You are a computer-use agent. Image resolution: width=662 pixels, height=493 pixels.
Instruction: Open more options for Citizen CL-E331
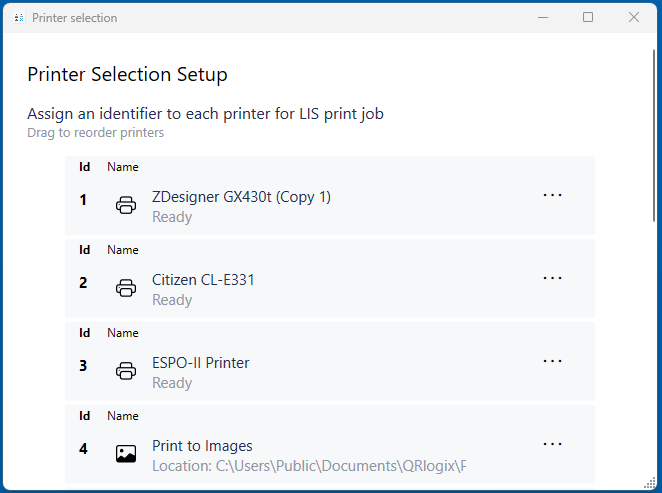click(553, 278)
